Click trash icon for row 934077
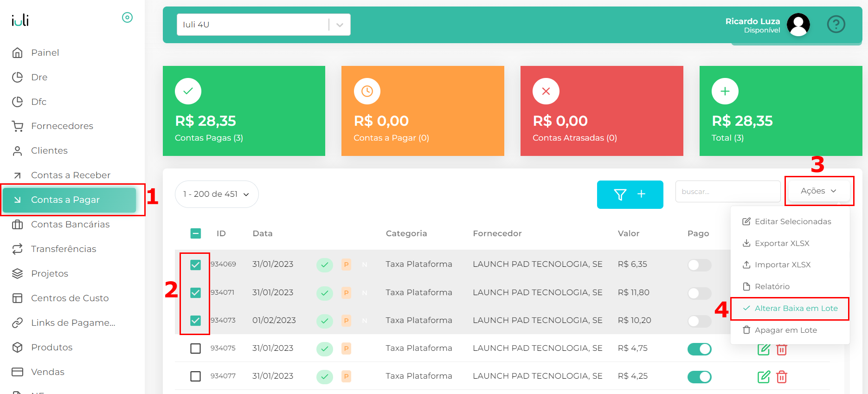Screen dimensions: 868x394 782,377
